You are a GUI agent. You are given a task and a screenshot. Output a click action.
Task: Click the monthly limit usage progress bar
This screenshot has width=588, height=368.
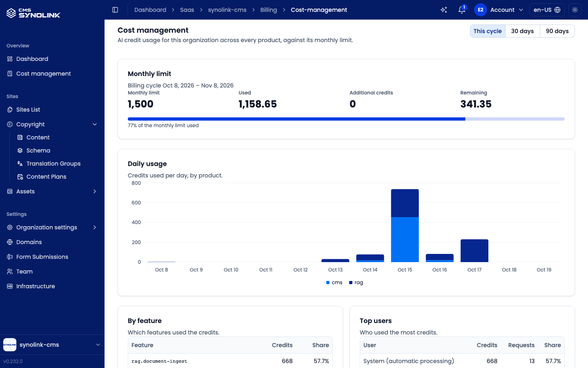(346, 119)
